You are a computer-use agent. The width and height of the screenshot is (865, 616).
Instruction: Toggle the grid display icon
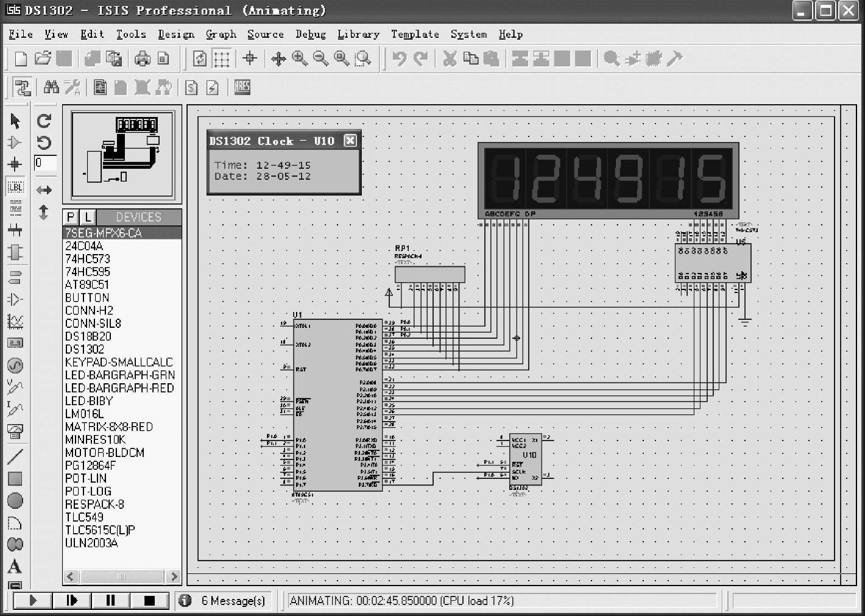pyautogui.click(x=222, y=58)
